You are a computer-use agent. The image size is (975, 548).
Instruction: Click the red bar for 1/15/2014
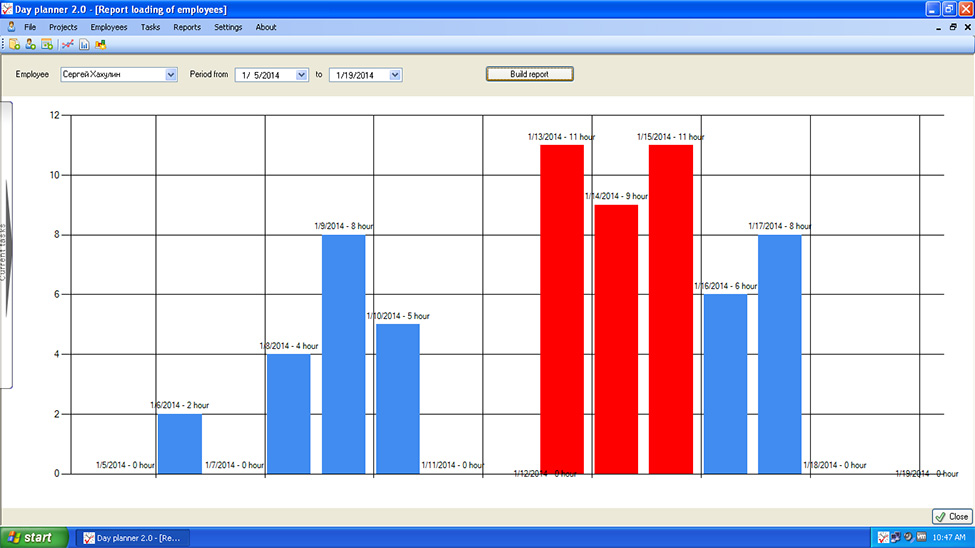(x=671, y=309)
